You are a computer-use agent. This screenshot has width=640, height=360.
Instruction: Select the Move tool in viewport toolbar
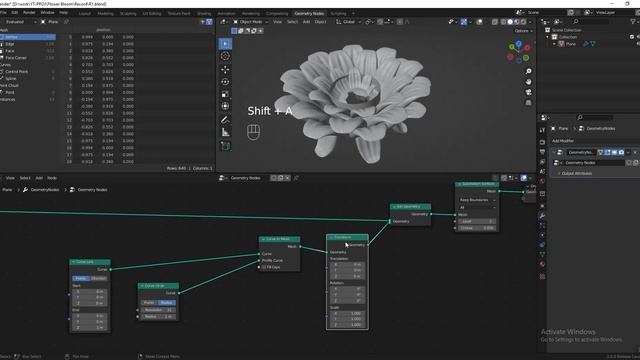coord(225,69)
